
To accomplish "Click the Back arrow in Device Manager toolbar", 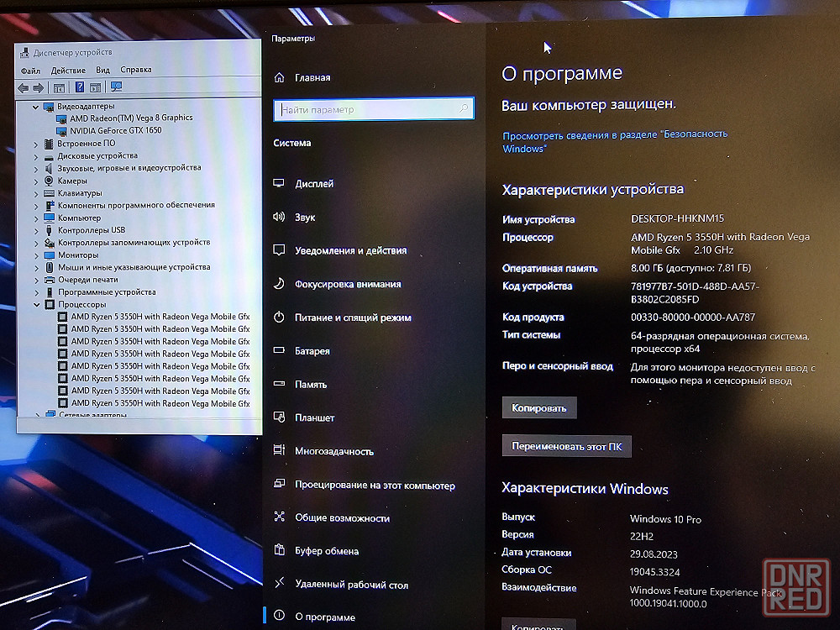I will pyautogui.click(x=23, y=88).
